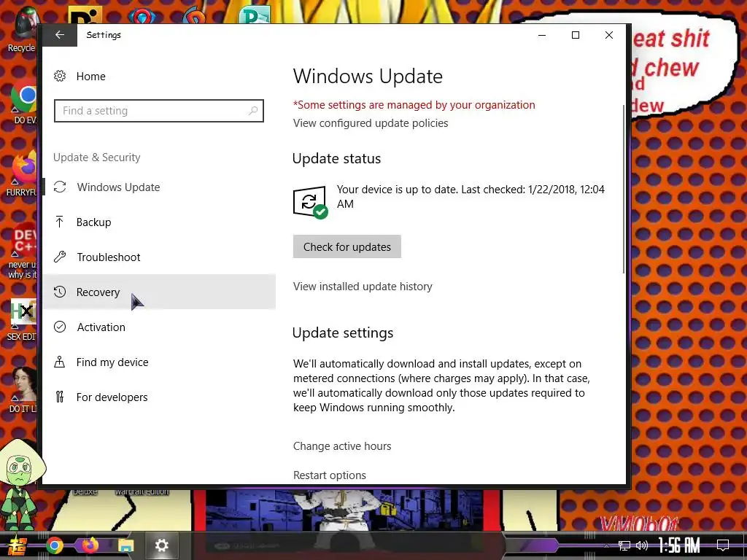The height and width of the screenshot is (560, 747).
Task: Open View configured update policies link
Action: click(x=371, y=122)
